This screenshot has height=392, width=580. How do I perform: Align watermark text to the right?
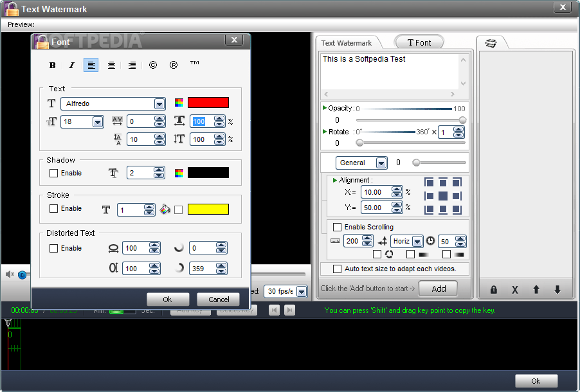[132, 65]
